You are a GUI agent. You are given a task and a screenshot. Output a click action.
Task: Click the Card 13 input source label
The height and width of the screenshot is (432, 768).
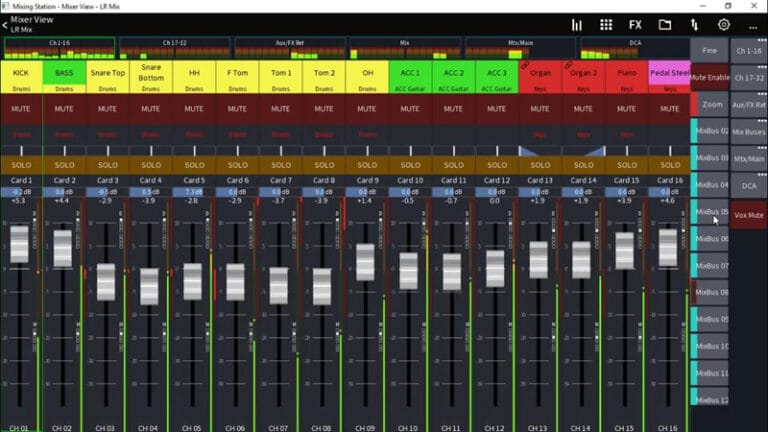[540, 180]
